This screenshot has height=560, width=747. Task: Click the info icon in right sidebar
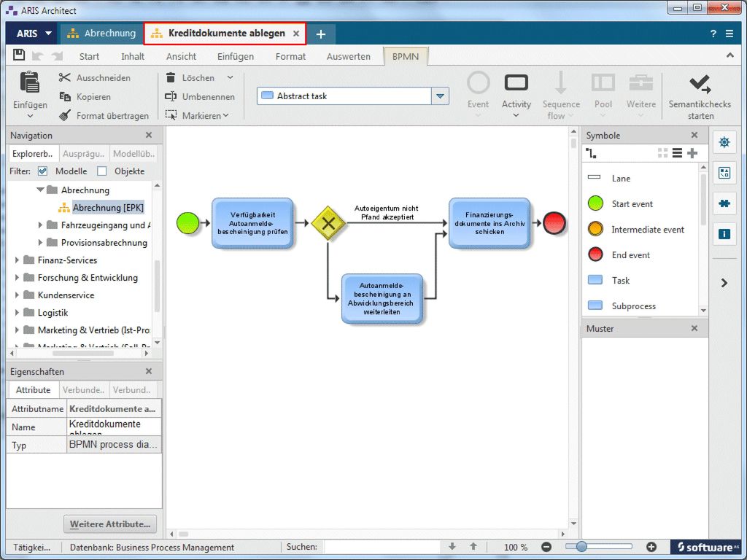click(724, 234)
